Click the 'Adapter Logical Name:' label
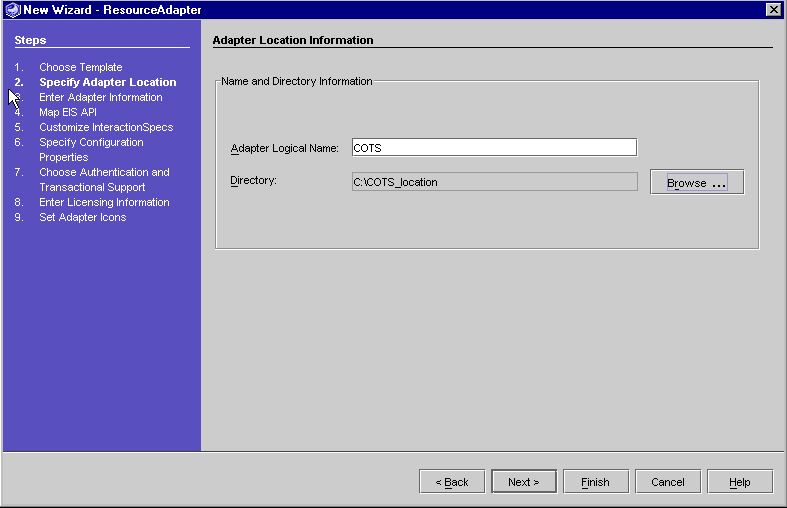This screenshot has width=787, height=508. tap(285, 149)
